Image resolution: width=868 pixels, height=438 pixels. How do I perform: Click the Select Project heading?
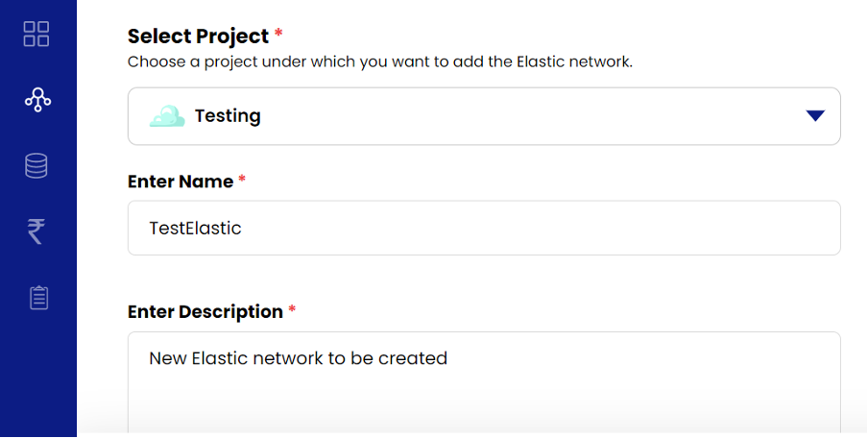click(198, 36)
